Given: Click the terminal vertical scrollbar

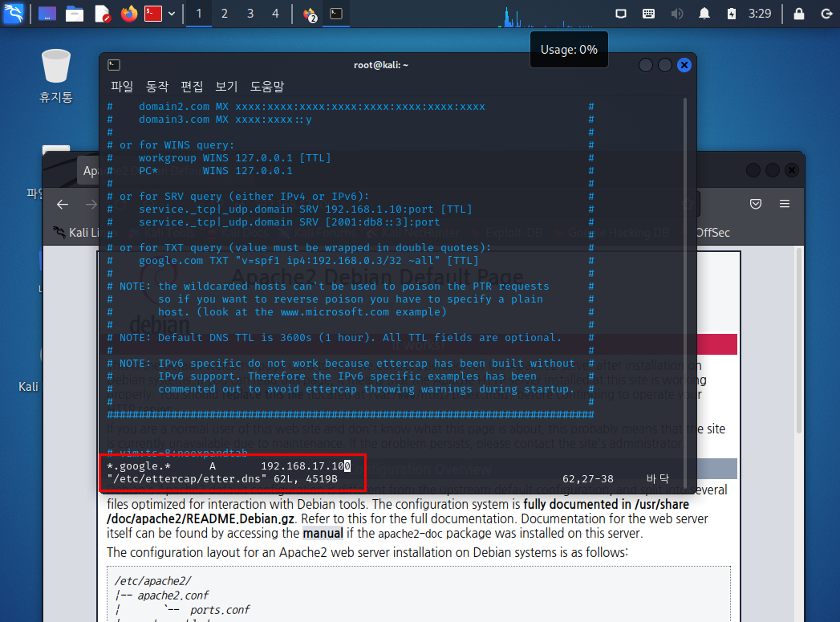Looking at the screenshot, I should 685,292.
